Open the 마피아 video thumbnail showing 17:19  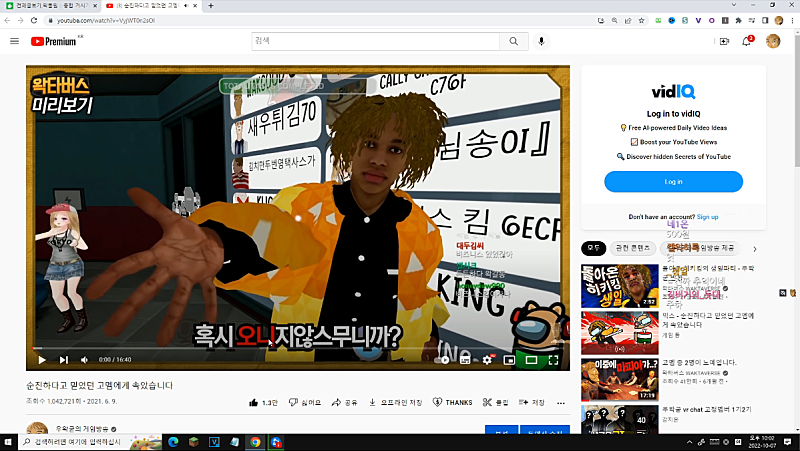point(619,380)
